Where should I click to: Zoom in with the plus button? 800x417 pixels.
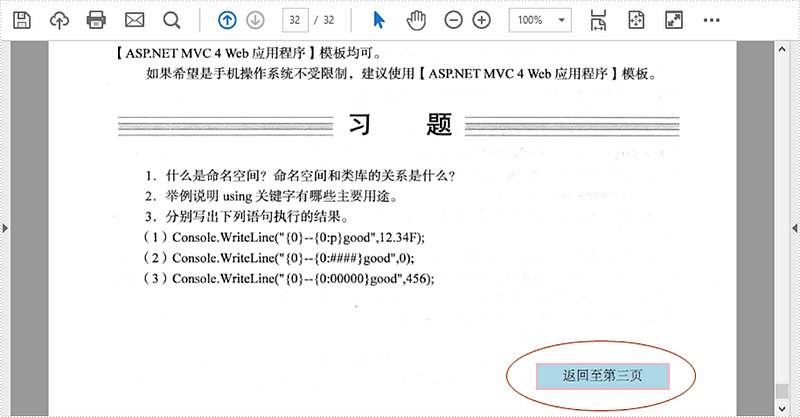pos(481,20)
